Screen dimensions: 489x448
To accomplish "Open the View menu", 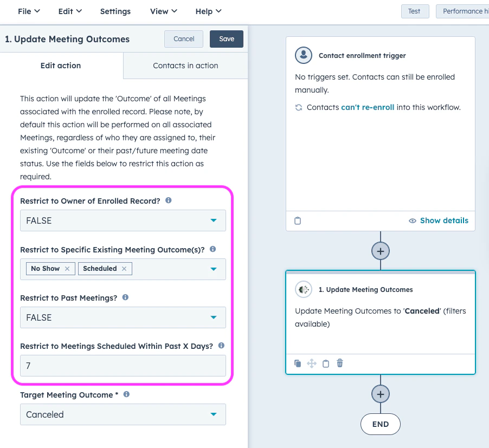I will (x=163, y=11).
